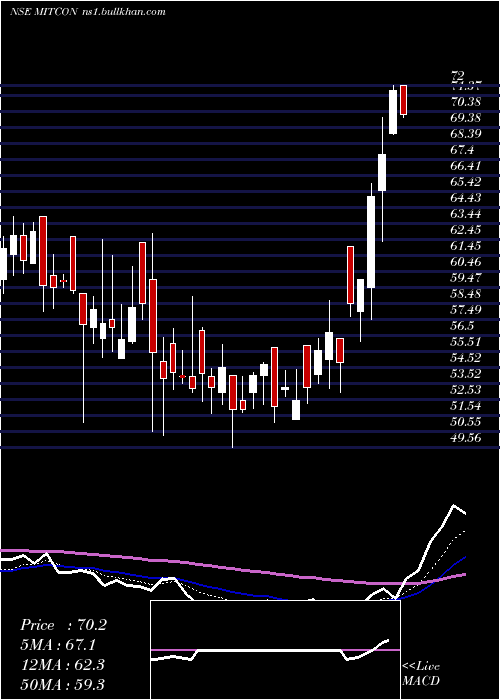Click the 61.45 price axis label

pyautogui.click(x=466, y=246)
